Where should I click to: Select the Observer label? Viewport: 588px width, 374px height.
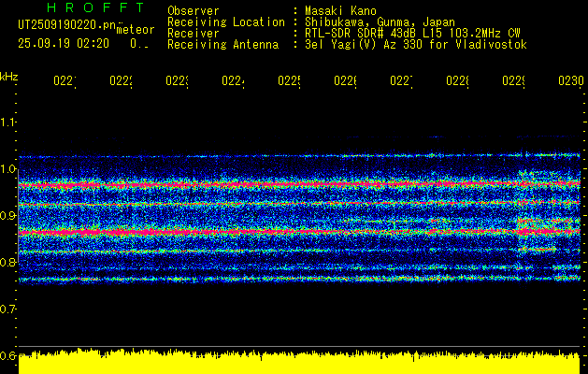tap(194, 11)
